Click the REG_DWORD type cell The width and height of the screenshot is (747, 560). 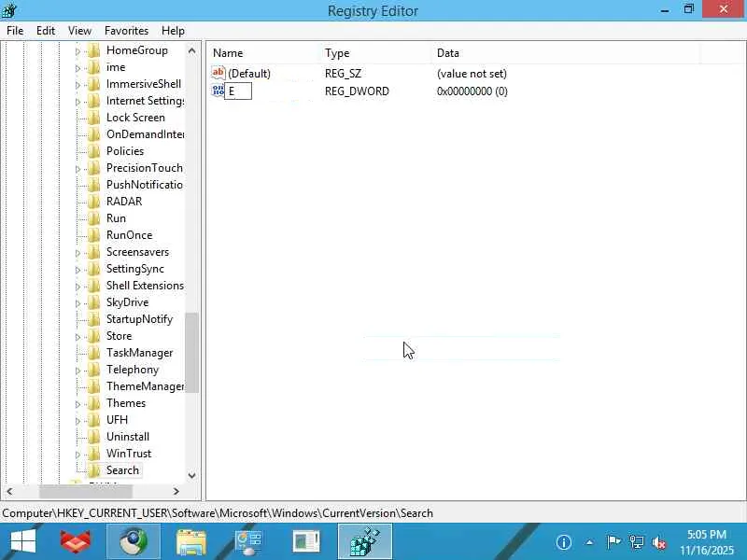coord(357,91)
